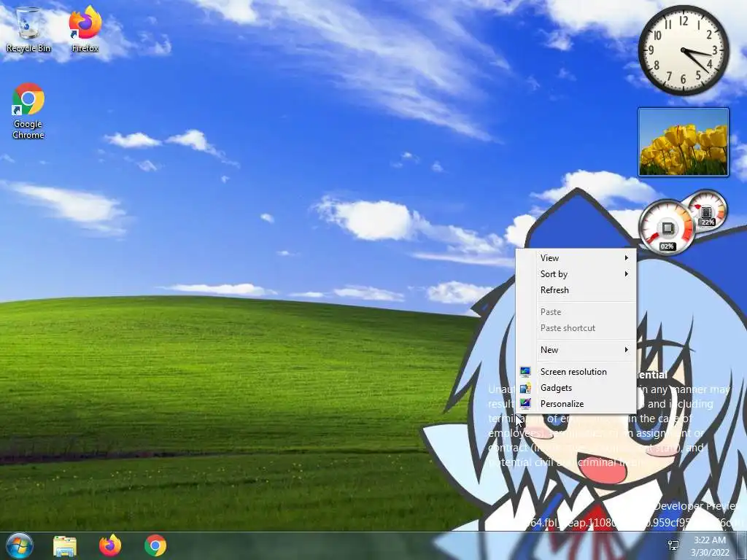Image resolution: width=747 pixels, height=560 pixels.
Task: Click the New submenu arrow
Action: [627, 350]
